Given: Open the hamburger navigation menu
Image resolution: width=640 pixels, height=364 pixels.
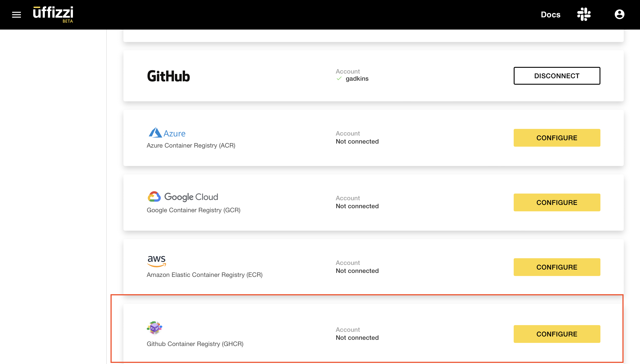Looking at the screenshot, I should point(16,15).
